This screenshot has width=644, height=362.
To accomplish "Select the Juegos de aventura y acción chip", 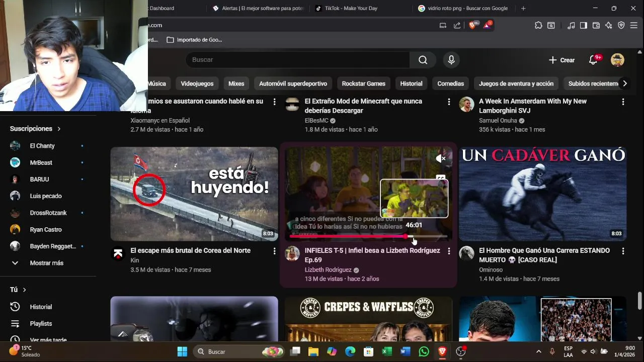I will [516, 83].
